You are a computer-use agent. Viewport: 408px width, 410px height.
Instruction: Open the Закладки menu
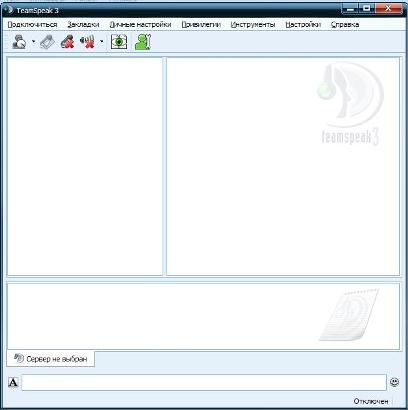pos(83,25)
